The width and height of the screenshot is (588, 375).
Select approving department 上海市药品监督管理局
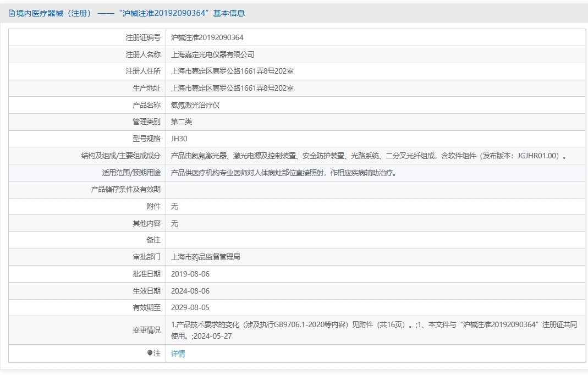[206, 257]
